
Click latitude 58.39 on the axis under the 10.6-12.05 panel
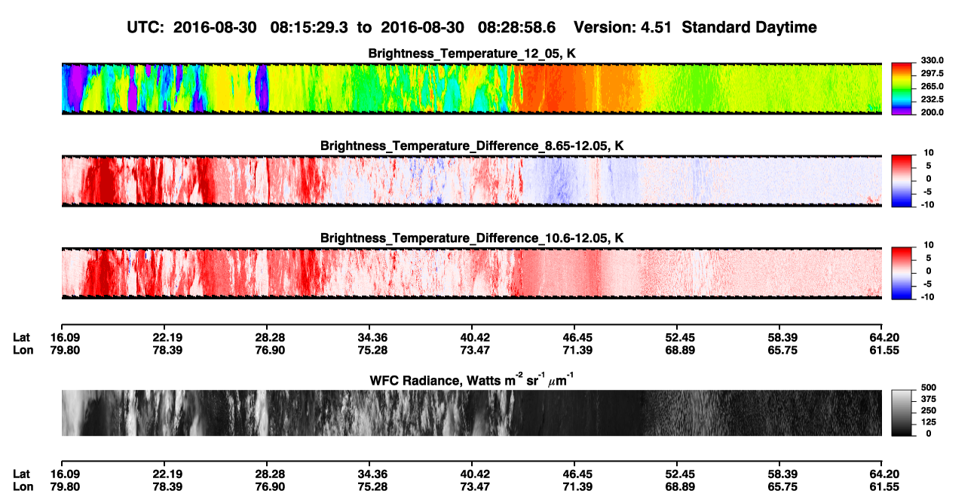(x=782, y=337)
